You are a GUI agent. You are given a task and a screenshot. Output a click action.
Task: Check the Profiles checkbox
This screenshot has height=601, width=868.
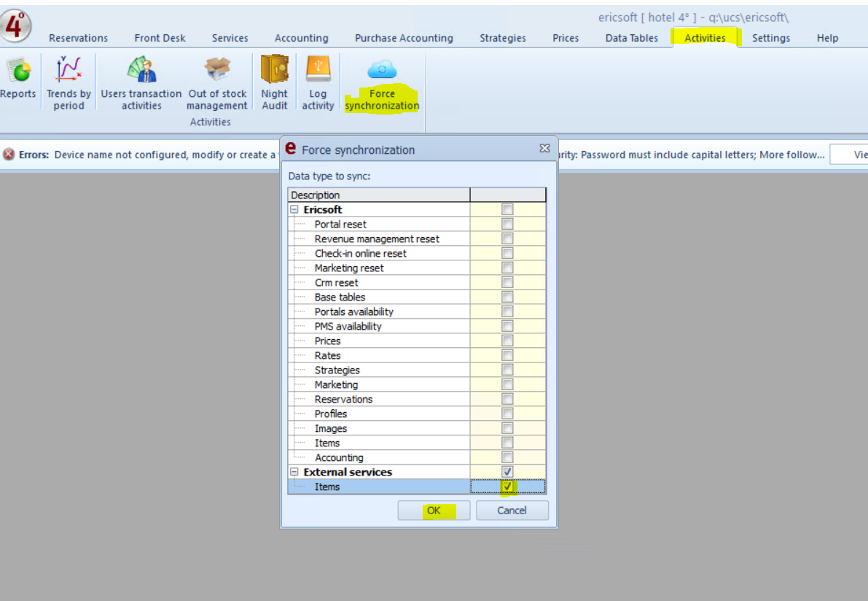pyautogui.click(x=507, y=414)
